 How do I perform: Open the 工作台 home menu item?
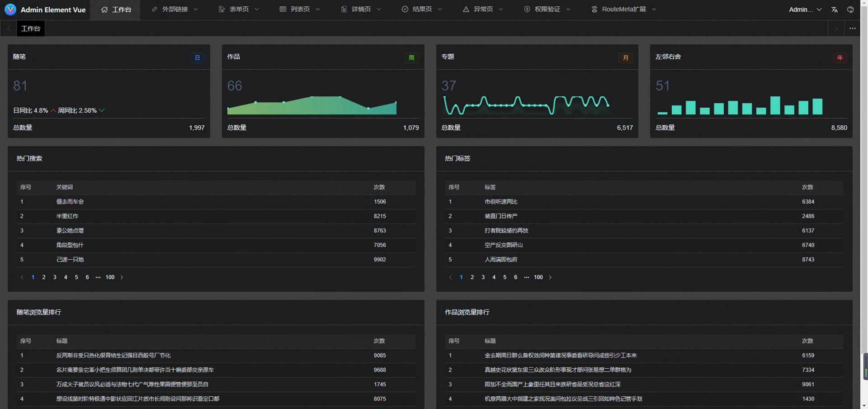coord(115,10)
